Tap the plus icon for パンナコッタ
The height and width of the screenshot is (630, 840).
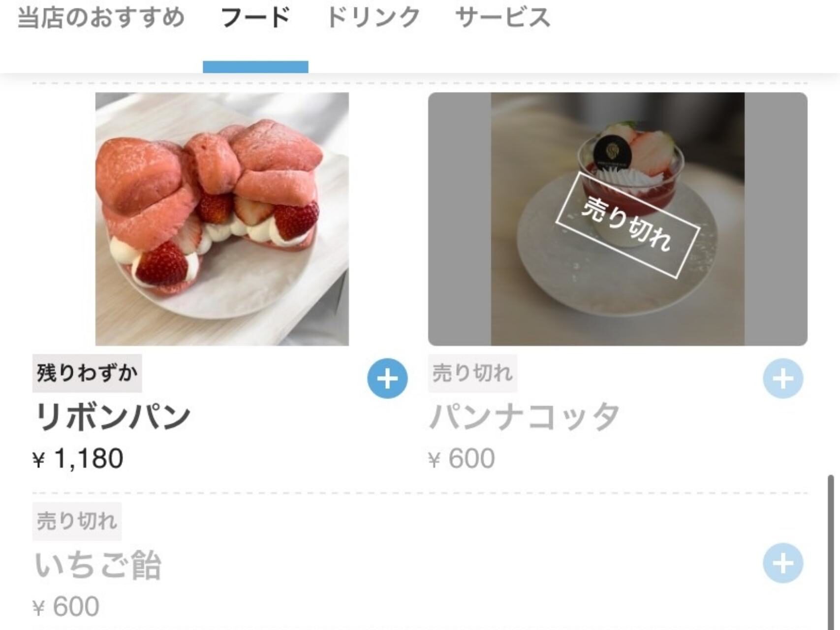[783, 378]
